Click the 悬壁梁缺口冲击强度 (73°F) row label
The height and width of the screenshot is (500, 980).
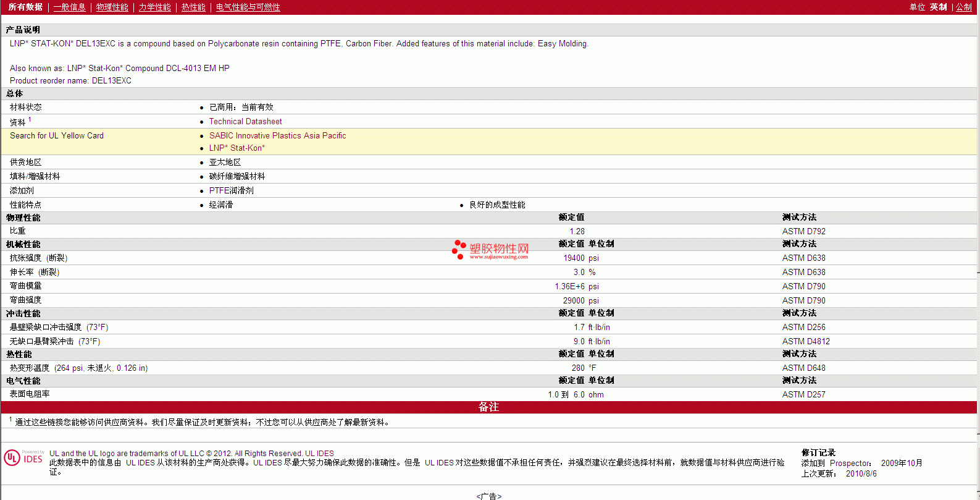tap(59, 328)
